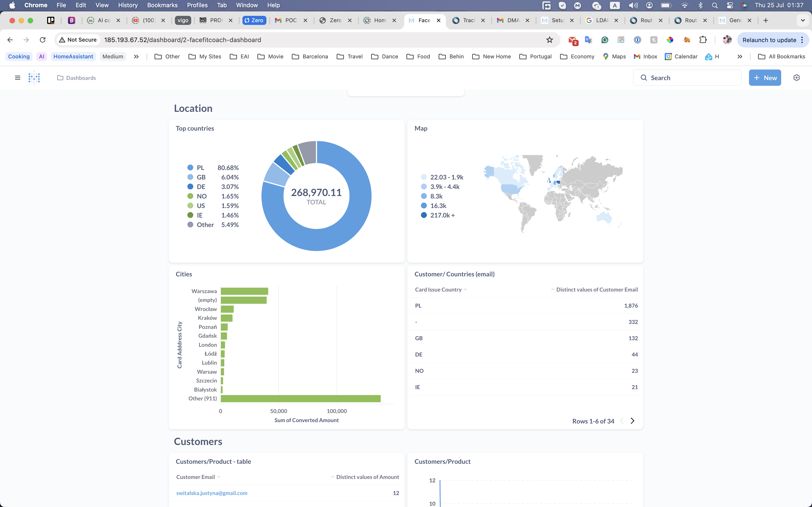Open the dashboard settings gear icon
The height and width of the screenshot is (507, 812).
(x=796, y=78)
